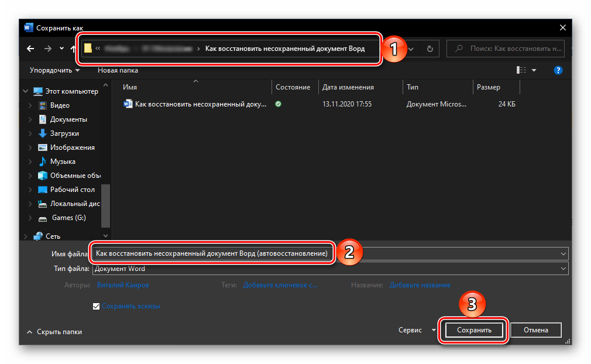This screenshot has width=591, height=364.
Task: Click the Back navigation arrow
Action: point(30,49)
